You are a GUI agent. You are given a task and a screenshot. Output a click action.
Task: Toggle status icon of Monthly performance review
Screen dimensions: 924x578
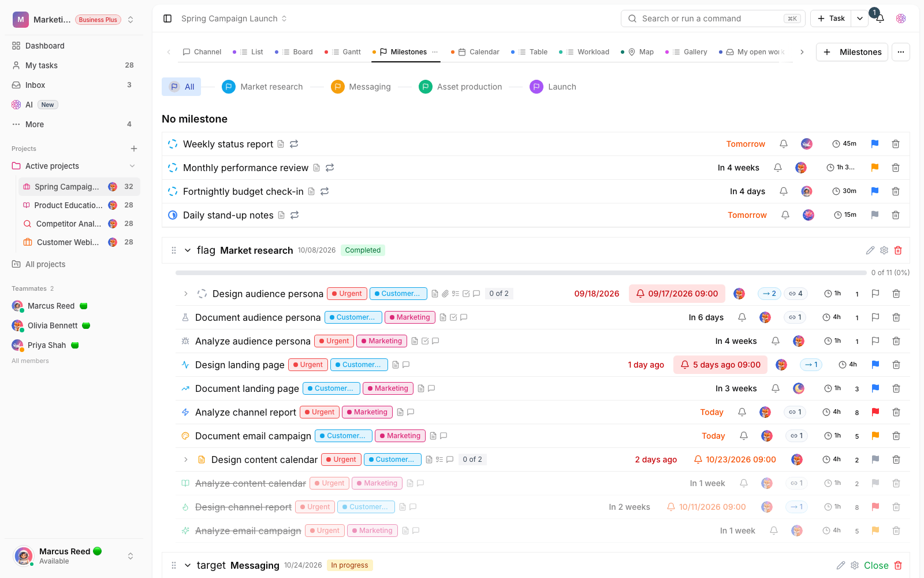pyautogui.click(x=173, y=168)
